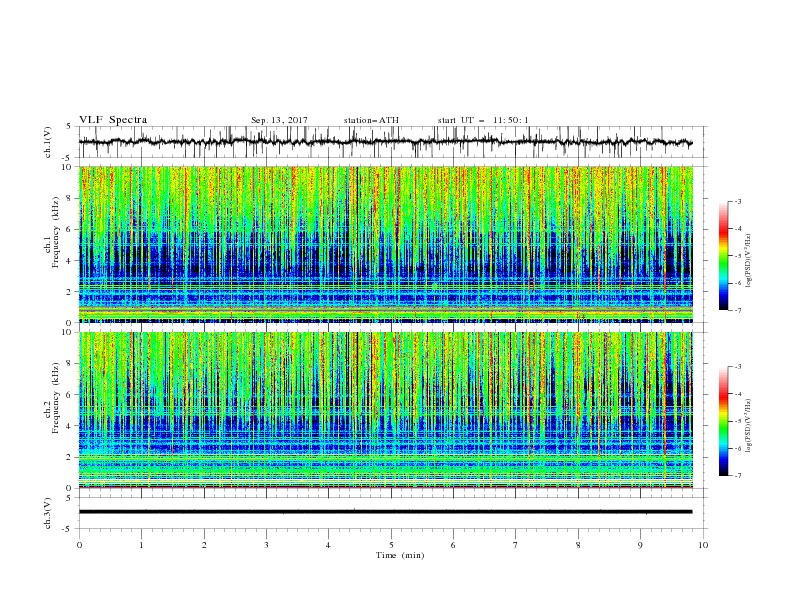The width and height of the screenshot is (792, 612).
Task: Click the ch.1 spectrogram panel
Action: pos(386,244)
